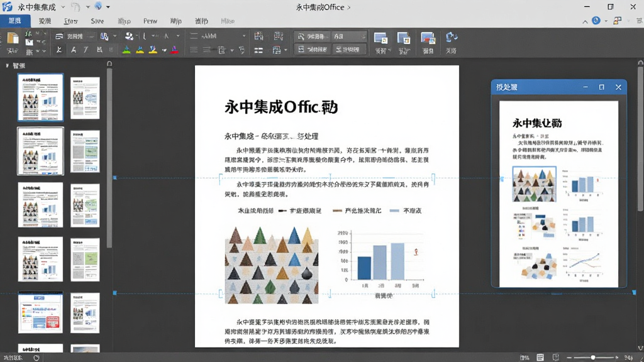Click the two-row layout icon in lower ribbon row
Viewport: 644px width, 362px height.
tap(258, 50)
